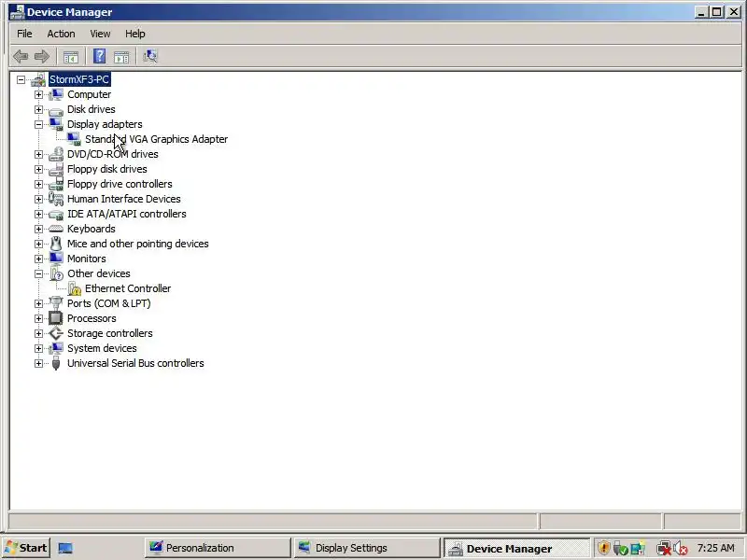
Task: Expand the Disk drives category
Action: tap(38, 109)
